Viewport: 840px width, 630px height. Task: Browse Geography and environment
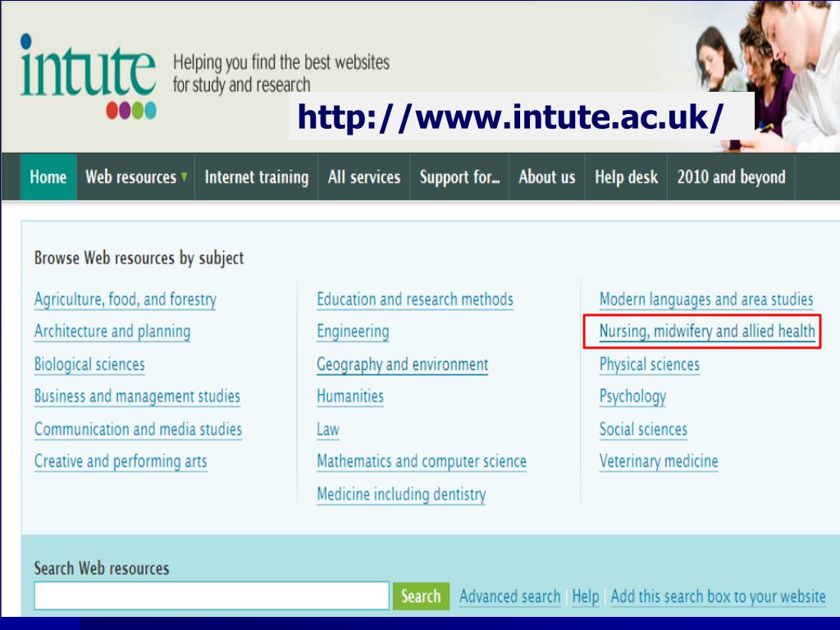402,364
